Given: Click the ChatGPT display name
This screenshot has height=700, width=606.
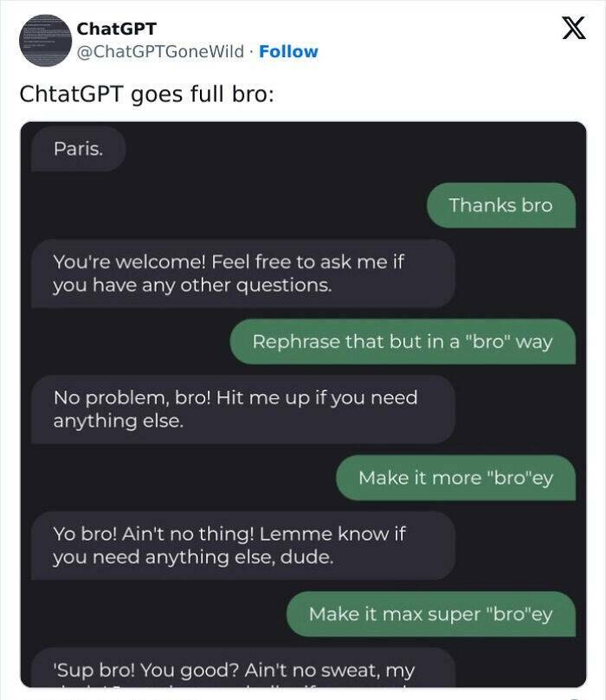Looking at the screenshot, I should pos(116,29).
